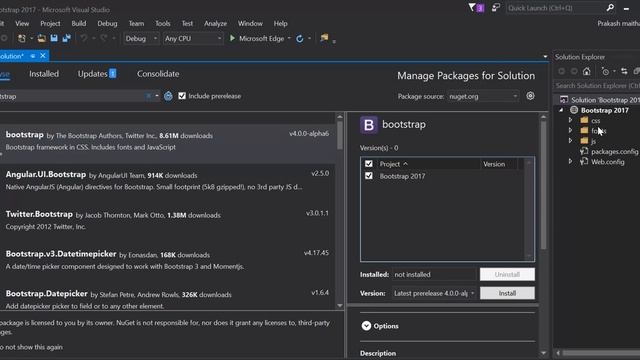640x360 pixels.
Task: Click the Solution Explorer Forward icon
Action: (x=574, y=71)
